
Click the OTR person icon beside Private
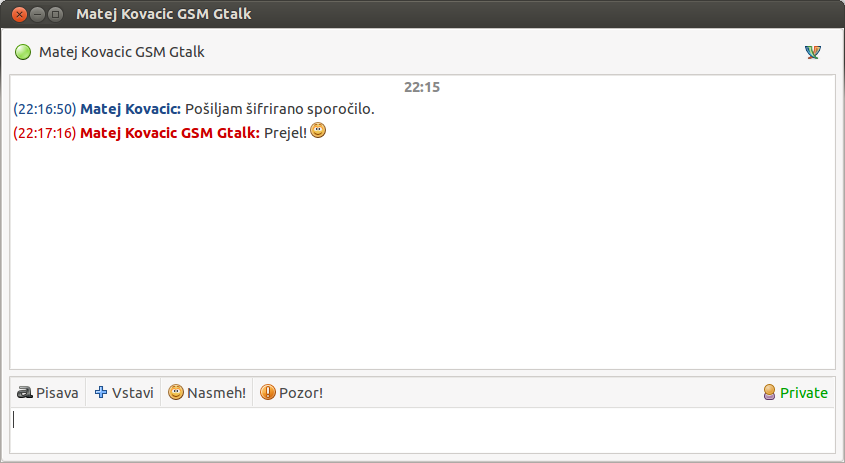click(770, 392)
